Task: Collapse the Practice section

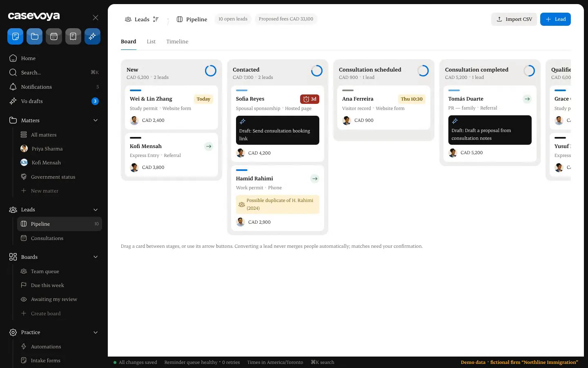Action: (96, 332)
